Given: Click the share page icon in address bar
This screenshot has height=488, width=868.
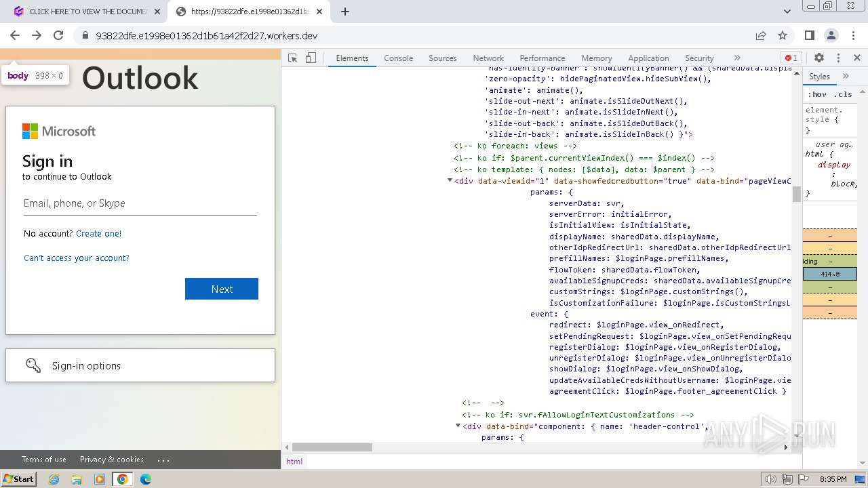Looking at the screenshot, I should (x=761, y=35).
